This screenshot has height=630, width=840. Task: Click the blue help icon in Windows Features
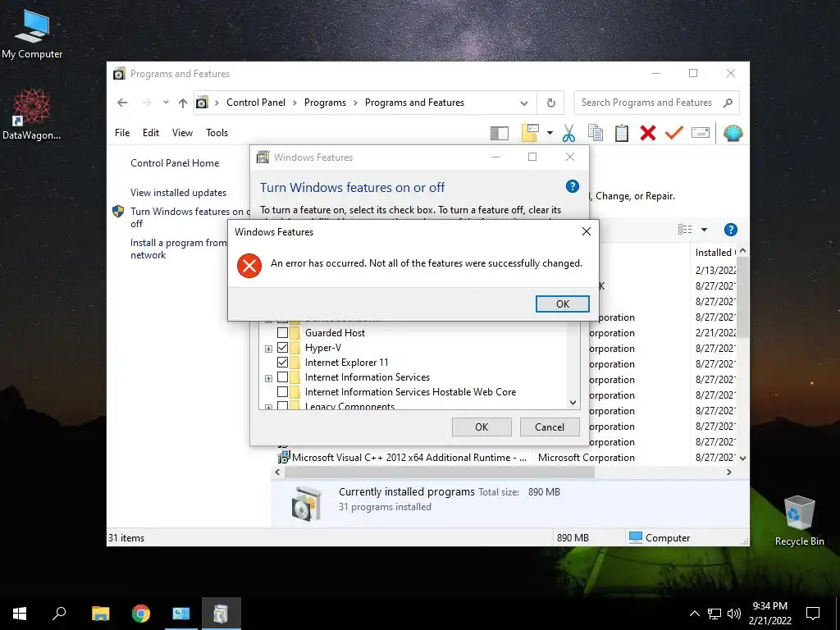click(x=572, y=186)
